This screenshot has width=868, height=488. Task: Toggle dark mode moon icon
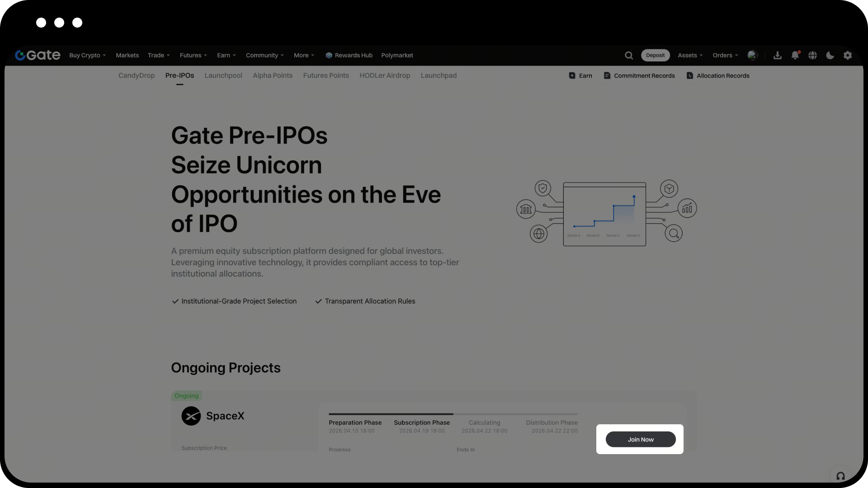coord(830,55)
